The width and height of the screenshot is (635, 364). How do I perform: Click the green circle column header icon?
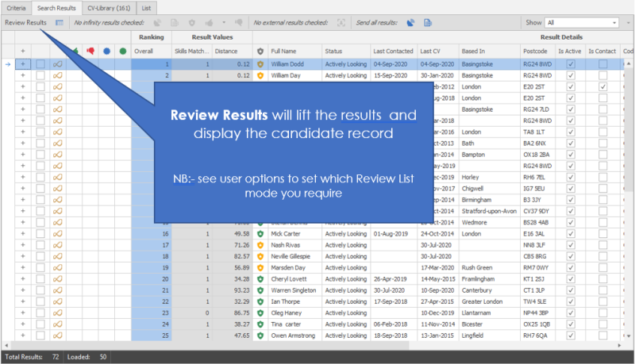[x=122, y=51]
